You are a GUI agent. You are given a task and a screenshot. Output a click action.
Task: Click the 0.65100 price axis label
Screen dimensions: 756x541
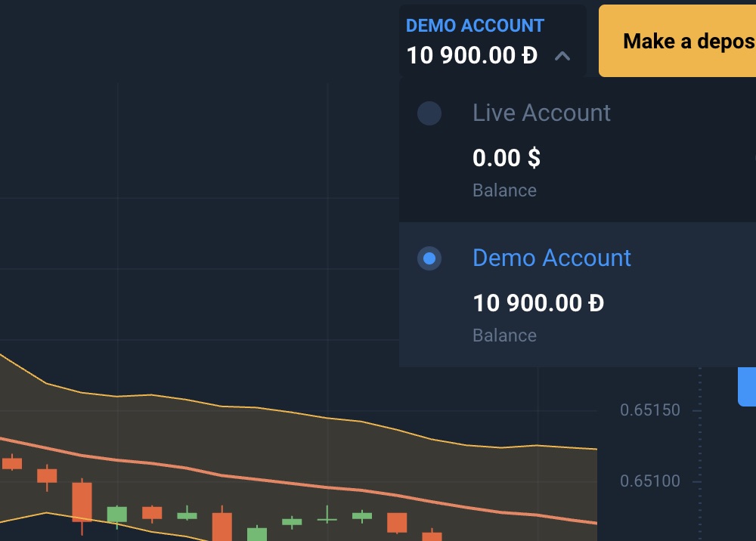[649, 481]
